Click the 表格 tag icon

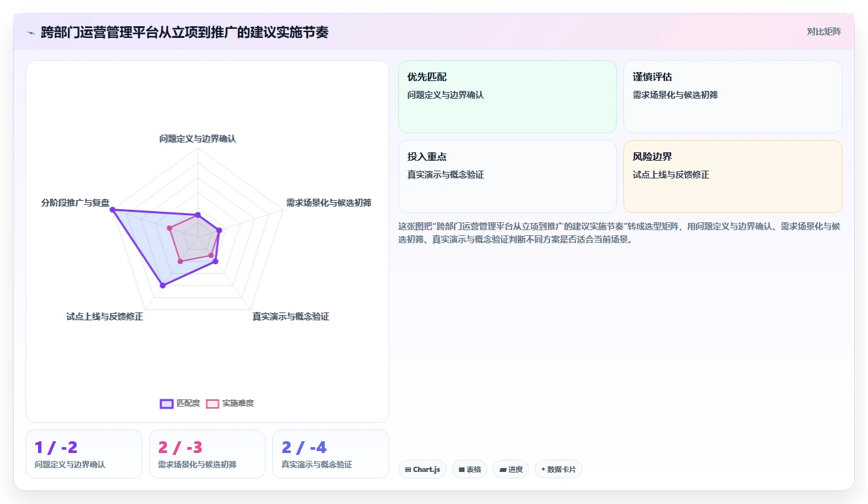pos(462,469)
